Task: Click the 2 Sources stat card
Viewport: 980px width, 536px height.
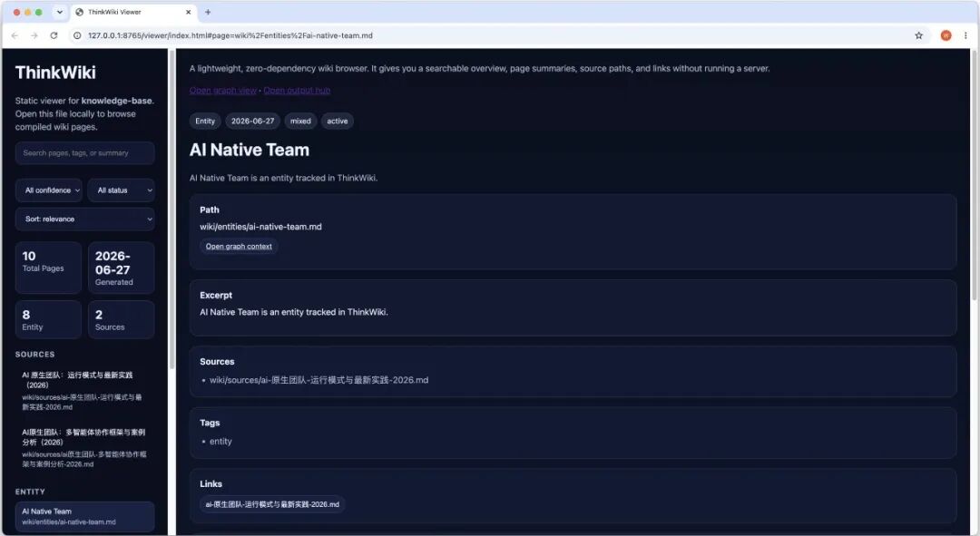Action: click(122, 320)
